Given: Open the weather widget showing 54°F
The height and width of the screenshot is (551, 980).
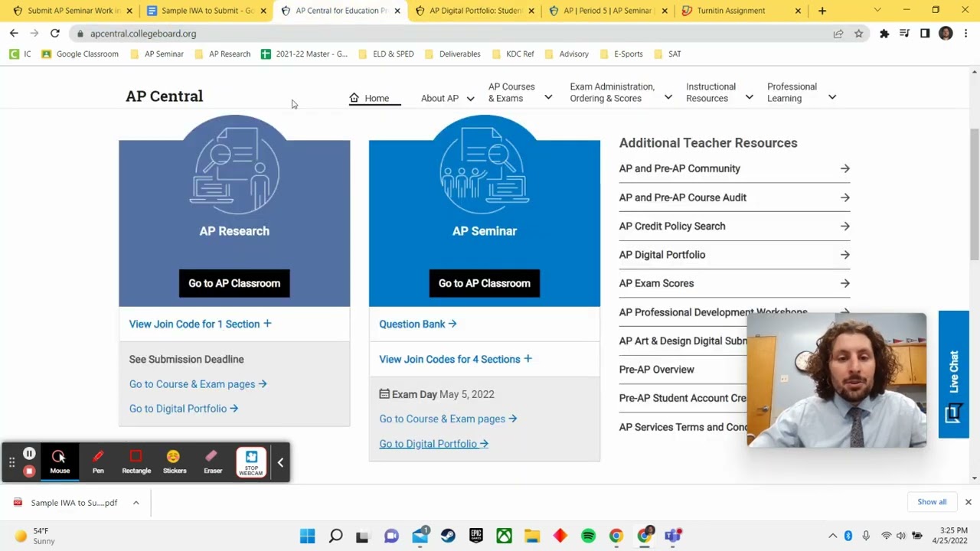Looking at the screenshot, I should (34, 536).
